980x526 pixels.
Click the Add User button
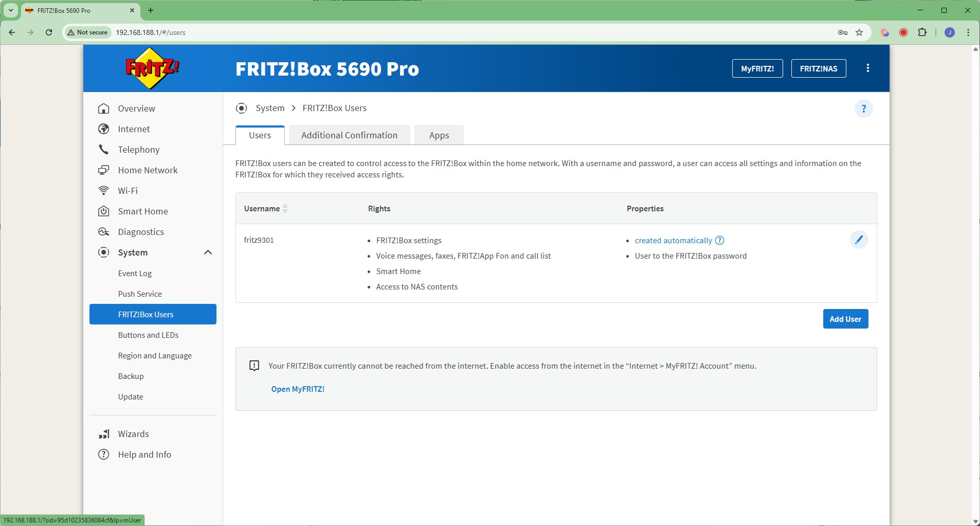(x=845, y=319)
